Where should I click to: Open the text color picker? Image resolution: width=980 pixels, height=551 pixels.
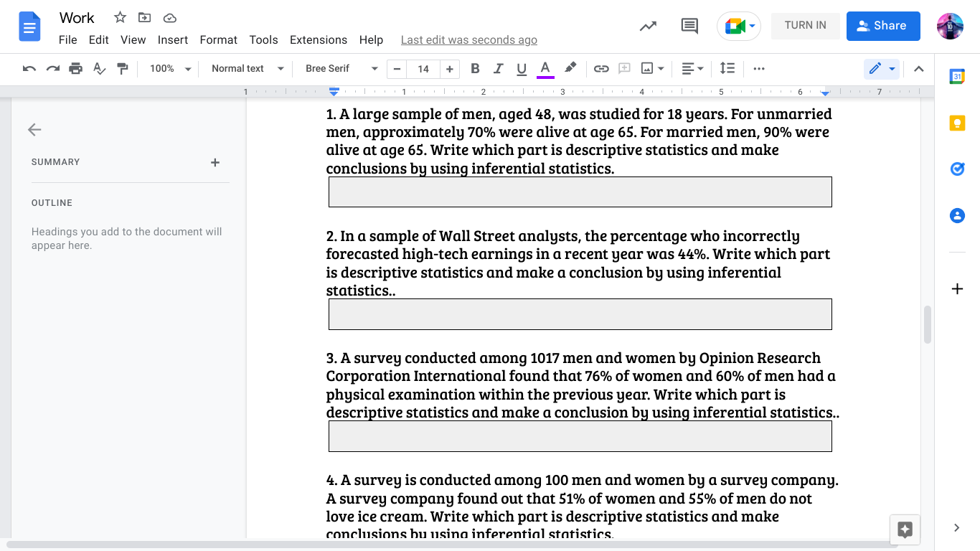click(545, 68)
